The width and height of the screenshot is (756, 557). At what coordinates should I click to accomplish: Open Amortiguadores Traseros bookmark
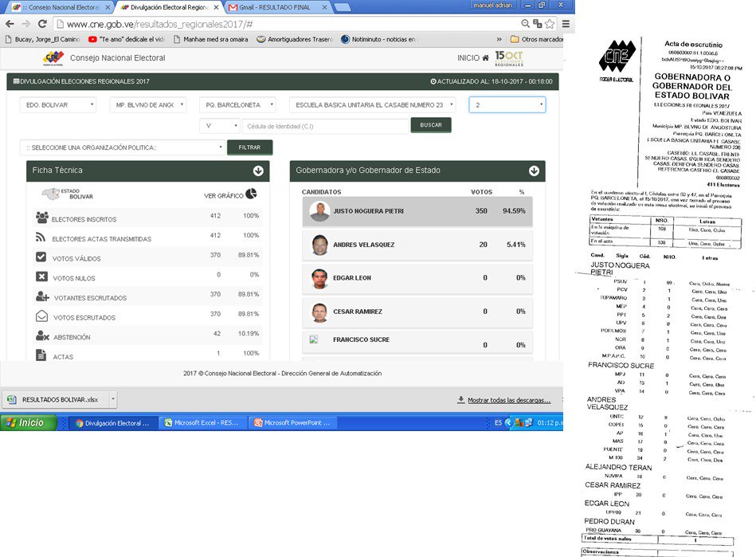(295, 40)
